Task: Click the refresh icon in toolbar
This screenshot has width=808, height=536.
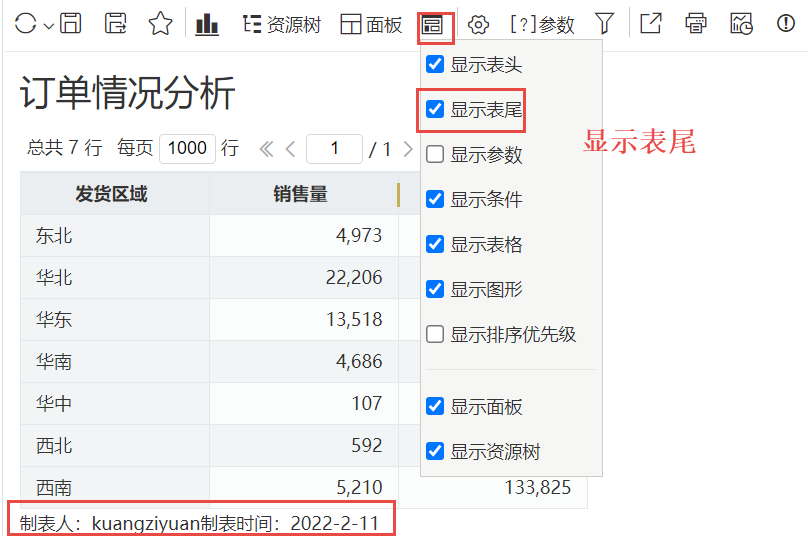Action: click(25, 24)
